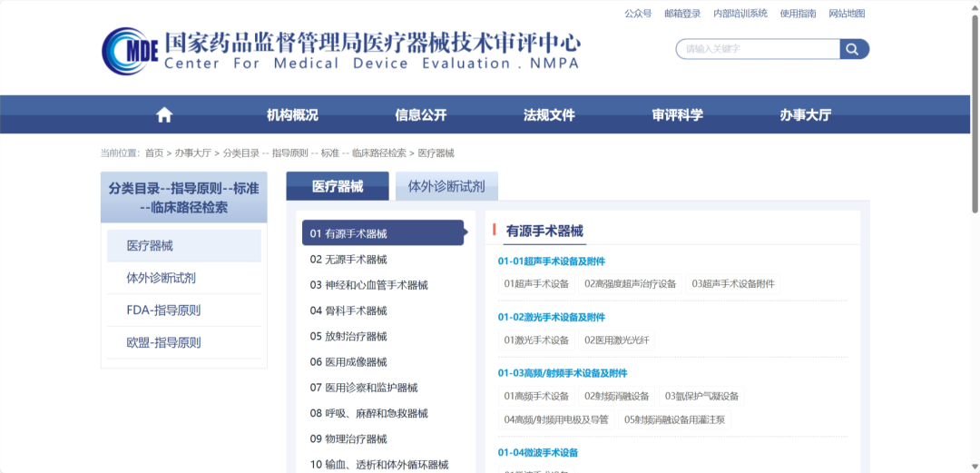Type in the keyword search field
The width and height of the screenshot is (980, 473).
(x=757, y=49)
